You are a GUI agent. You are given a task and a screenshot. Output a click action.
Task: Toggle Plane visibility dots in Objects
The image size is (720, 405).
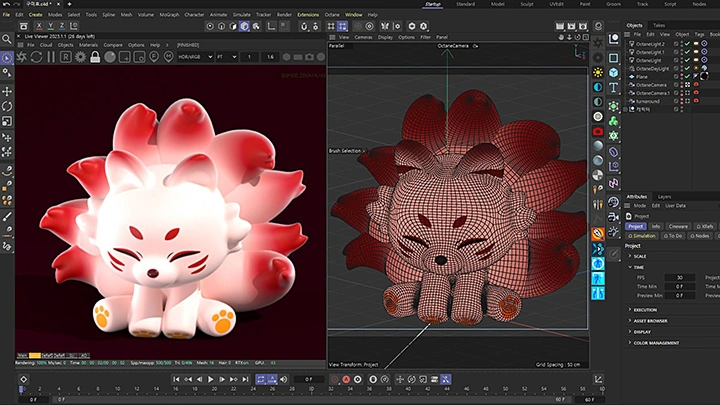(x=682, y=77)
